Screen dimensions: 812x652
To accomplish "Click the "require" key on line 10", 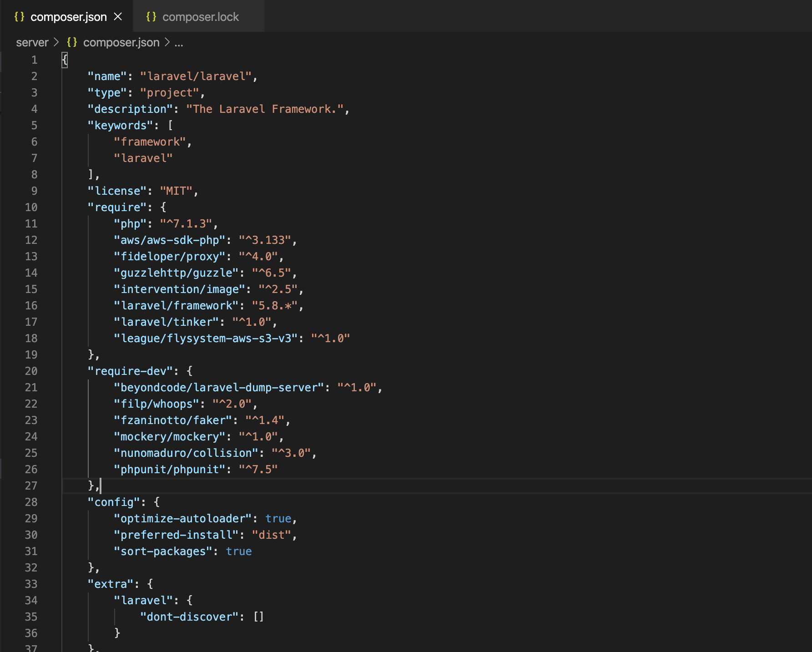I will (117, 207).
